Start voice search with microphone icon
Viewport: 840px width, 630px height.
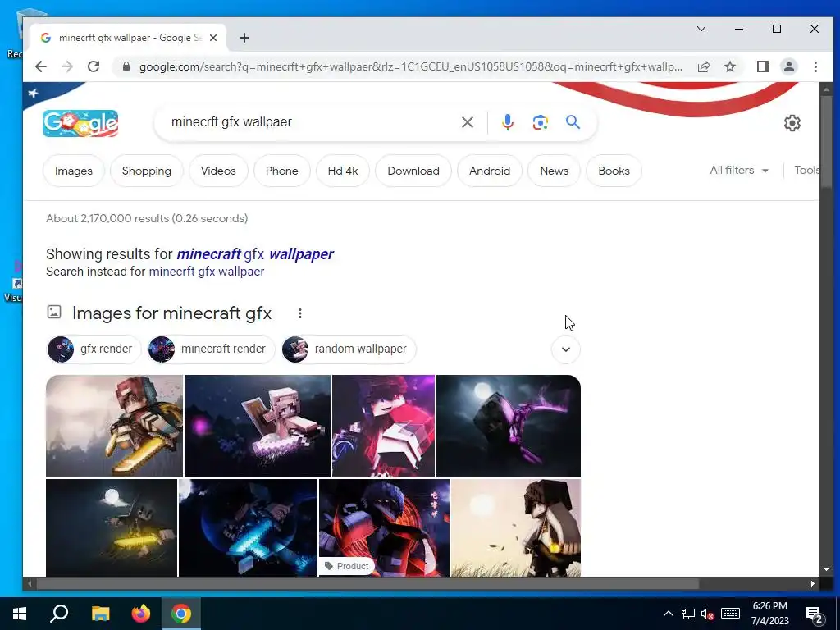(x=507, y=123)
